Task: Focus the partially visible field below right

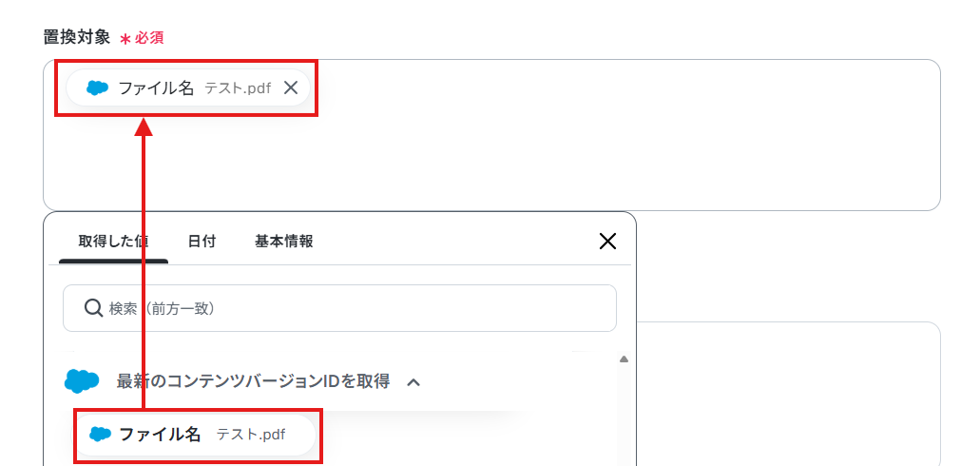Action: (x=789, y=394)
